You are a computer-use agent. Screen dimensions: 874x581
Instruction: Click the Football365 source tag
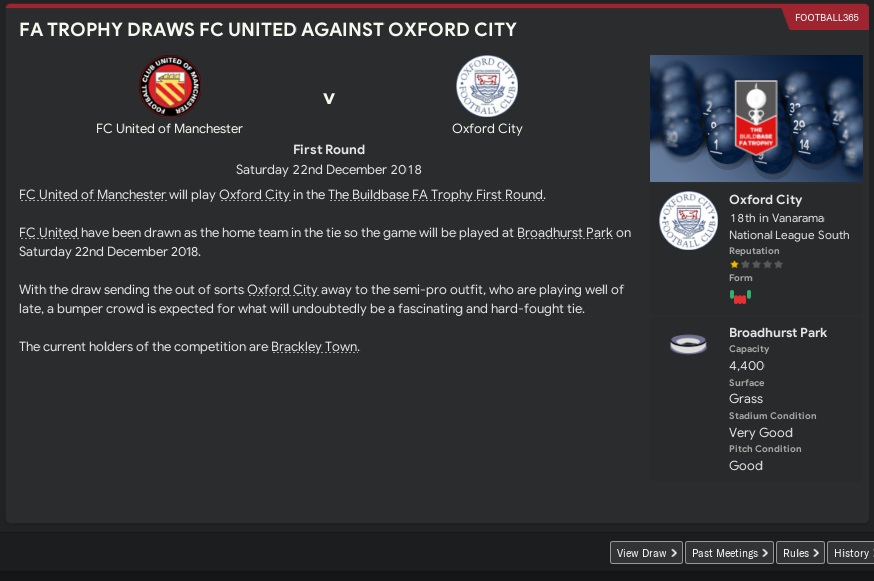(x=826, y=18)
